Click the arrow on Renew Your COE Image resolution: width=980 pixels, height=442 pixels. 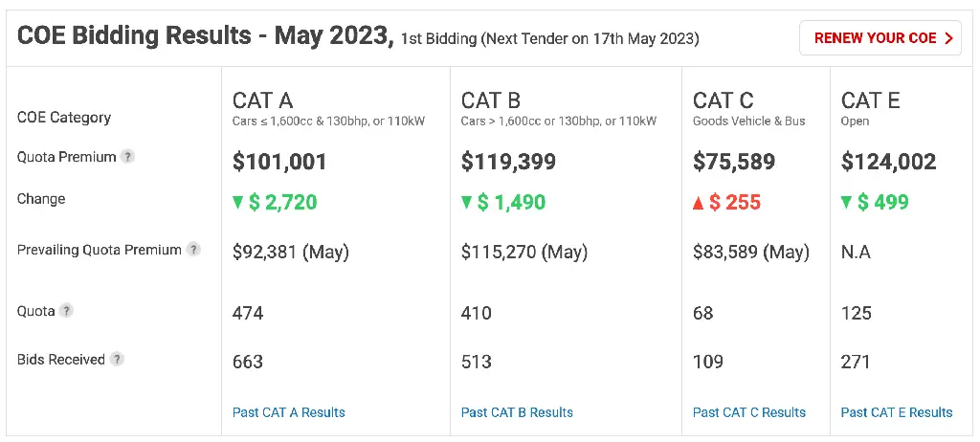tap(948, 38)
